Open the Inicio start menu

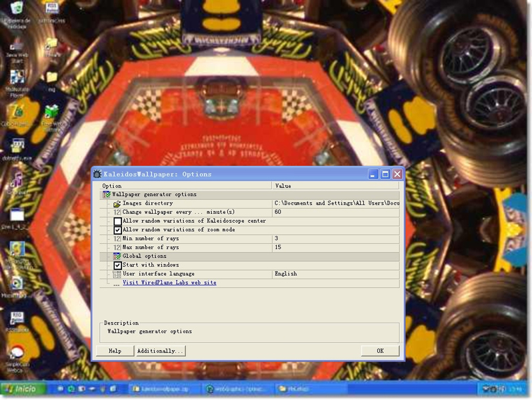click(x=23, y=389)
